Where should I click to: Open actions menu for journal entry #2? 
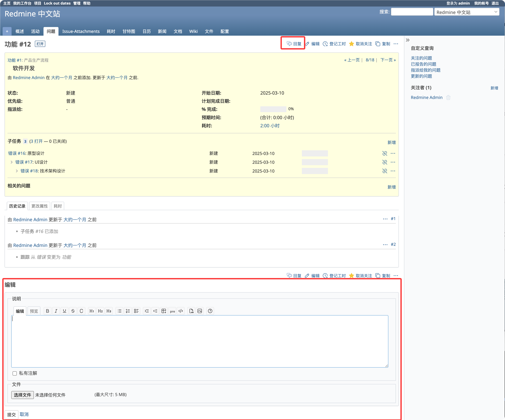pos(385,245)
